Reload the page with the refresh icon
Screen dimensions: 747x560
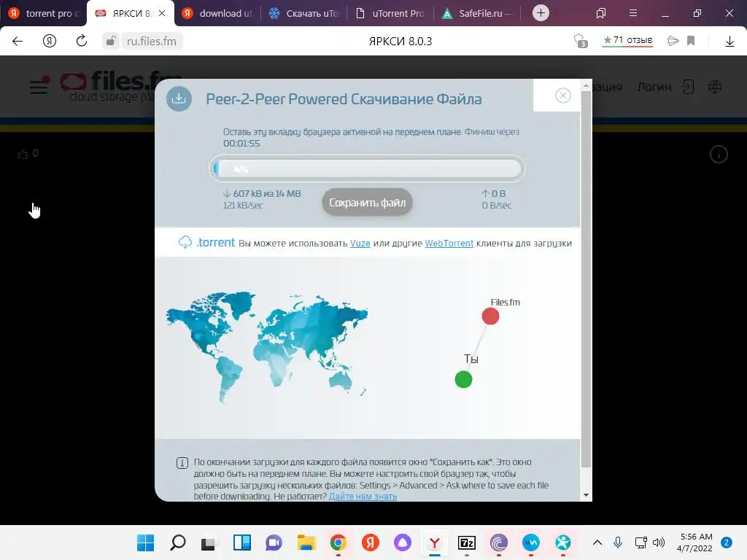click(82, 41)
